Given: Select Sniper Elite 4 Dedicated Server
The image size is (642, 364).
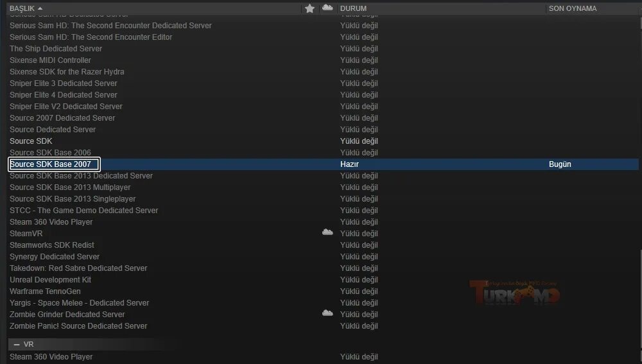Looking at the screenshot, I should [64, 94].
